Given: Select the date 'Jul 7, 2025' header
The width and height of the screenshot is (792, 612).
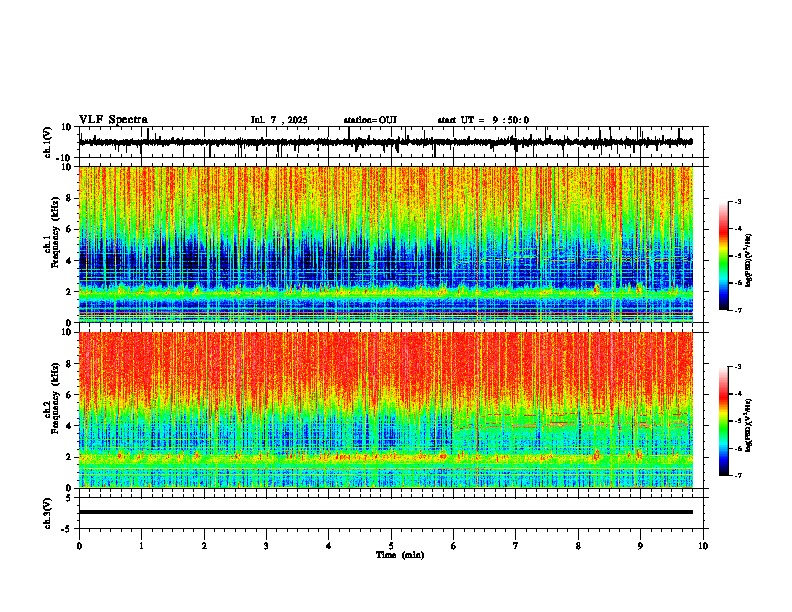Looking at the screenshot, I should point(279,120).
